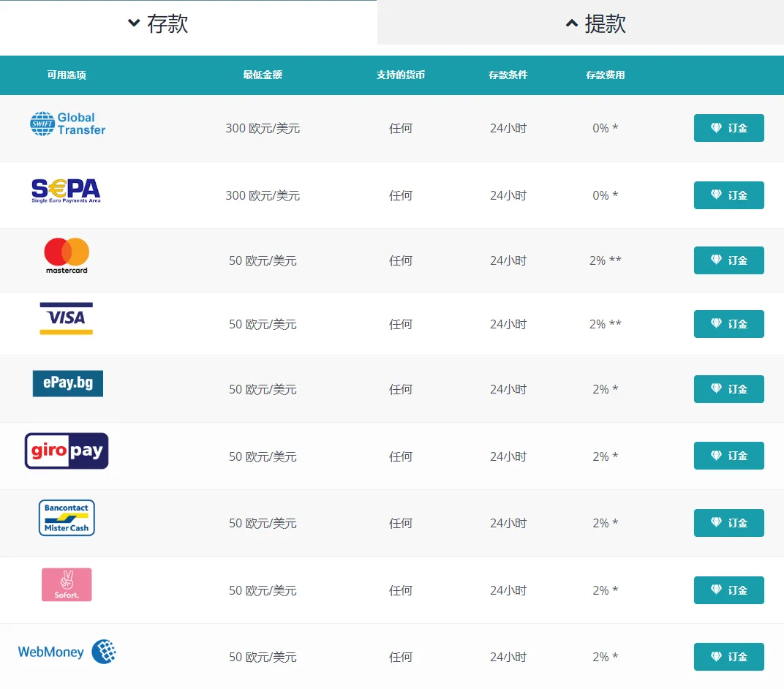Click 50 欧元/美元 in Sofort row

click(x=263, y=590)
